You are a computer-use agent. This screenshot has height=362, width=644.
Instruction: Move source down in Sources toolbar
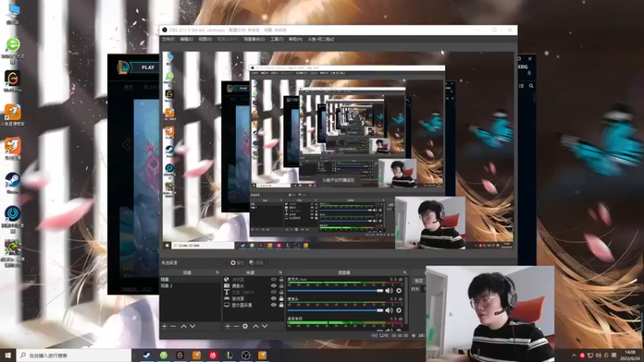coord(265,327)
